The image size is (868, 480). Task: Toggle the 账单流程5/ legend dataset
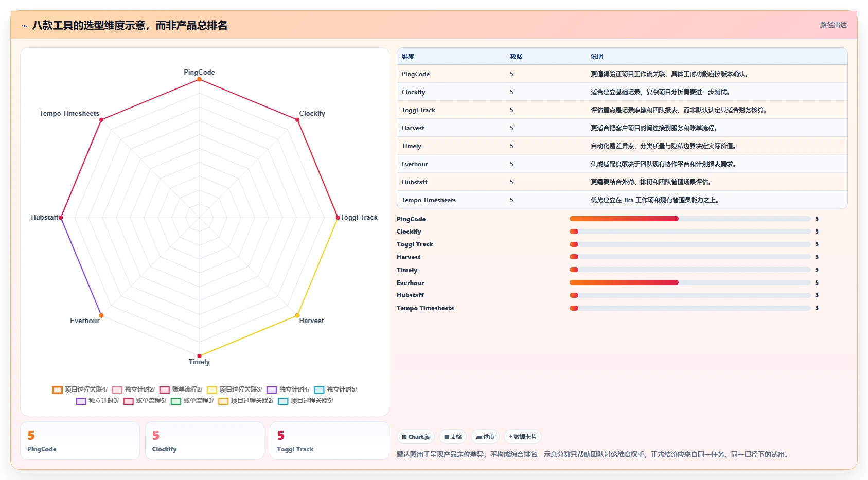(x=145, y=401)
